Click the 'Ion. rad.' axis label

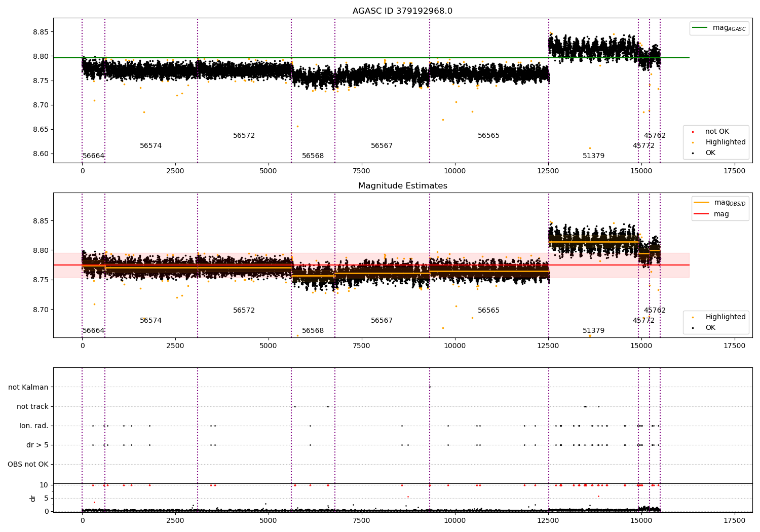(34, 426)
